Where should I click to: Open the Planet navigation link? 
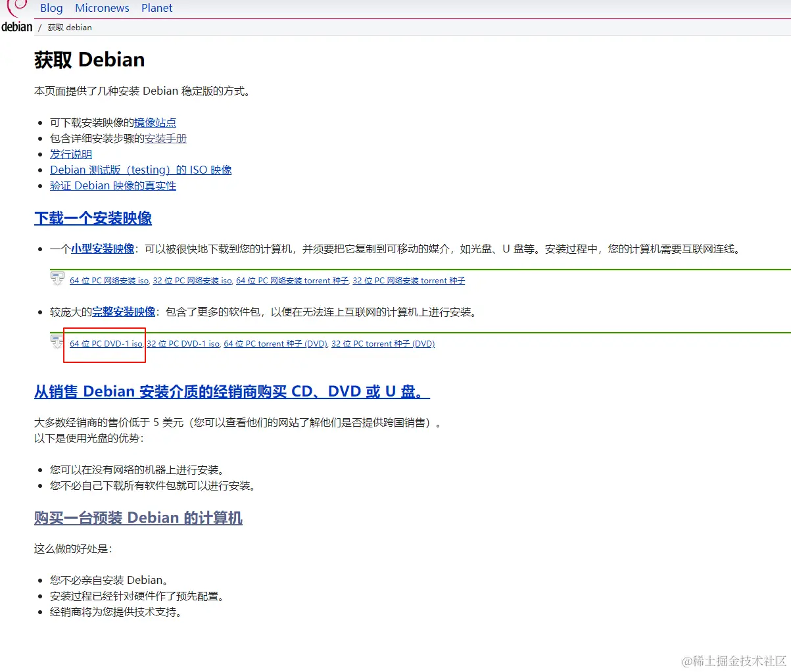157,8
